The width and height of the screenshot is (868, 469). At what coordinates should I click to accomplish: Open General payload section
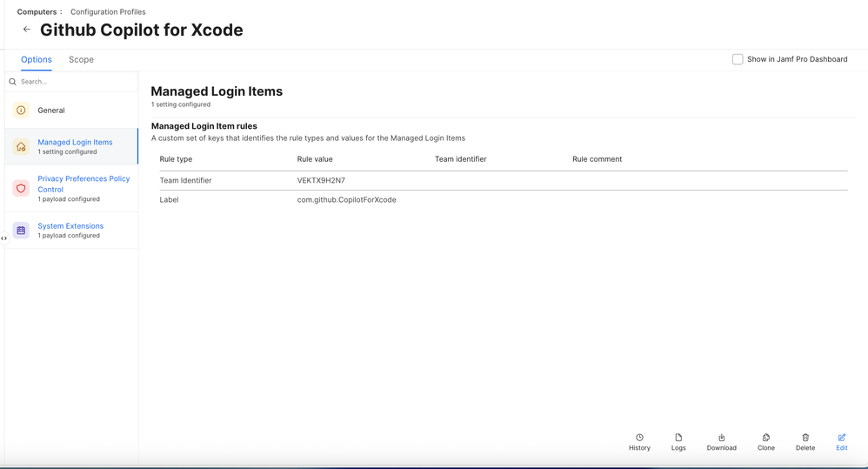pos(71,111)
